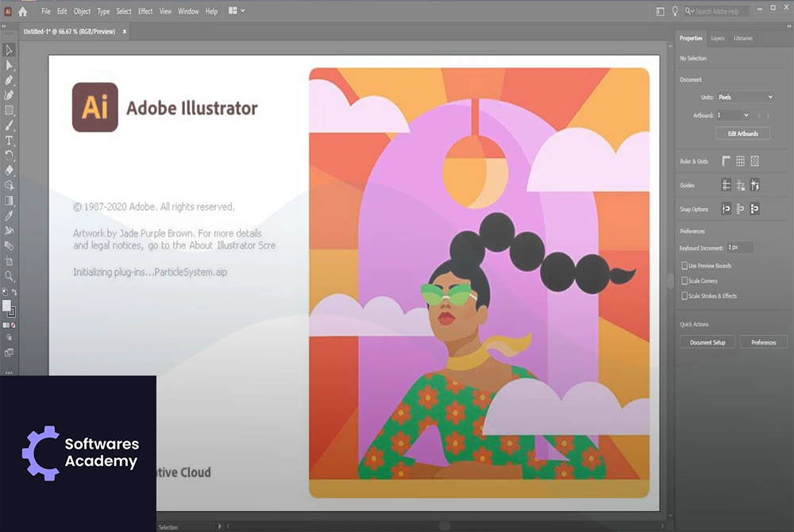The width and height of the screenshot is (794, 532).
Task: Select the Gradient tool
Action: pyautogui.click(x=9, y=200)
